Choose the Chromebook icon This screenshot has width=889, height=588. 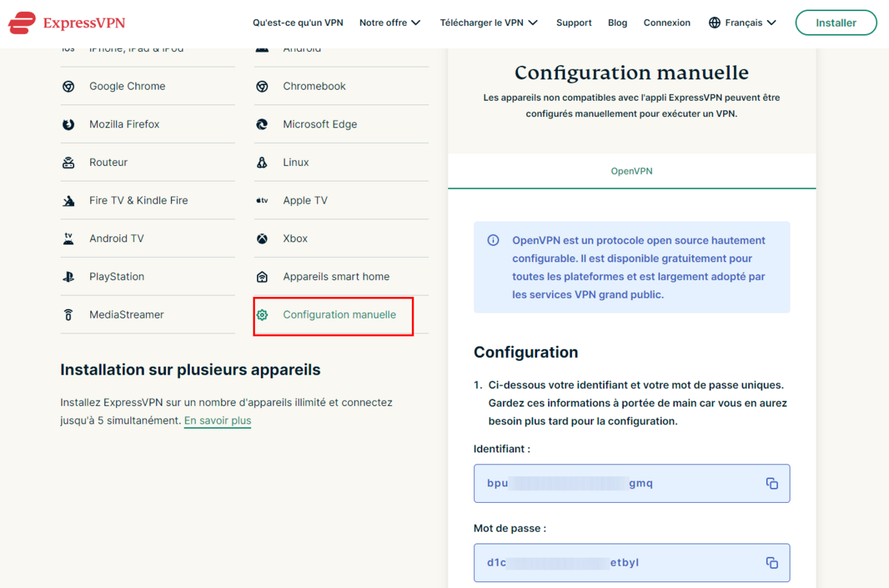pos(262,87)
